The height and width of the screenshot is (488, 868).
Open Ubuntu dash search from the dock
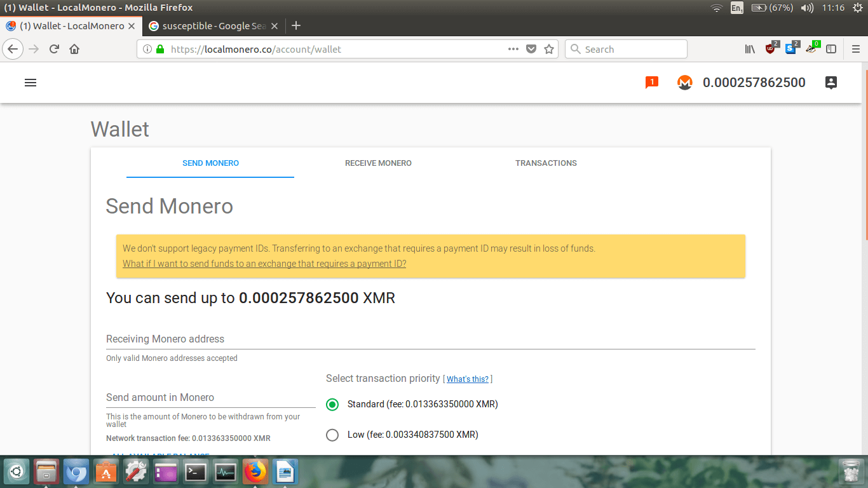coord(17,472)
